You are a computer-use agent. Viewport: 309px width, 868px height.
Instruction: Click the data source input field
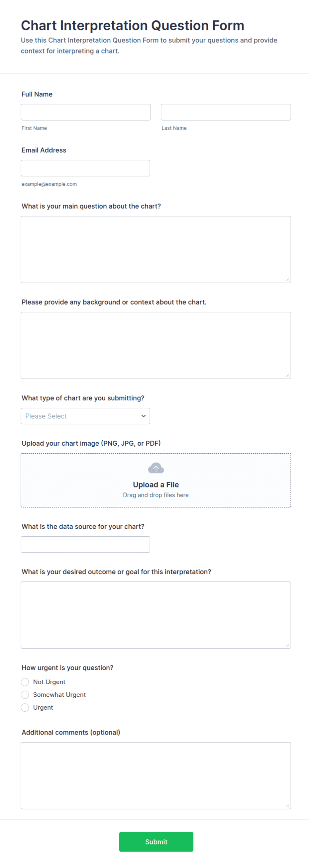click(85, 544)
